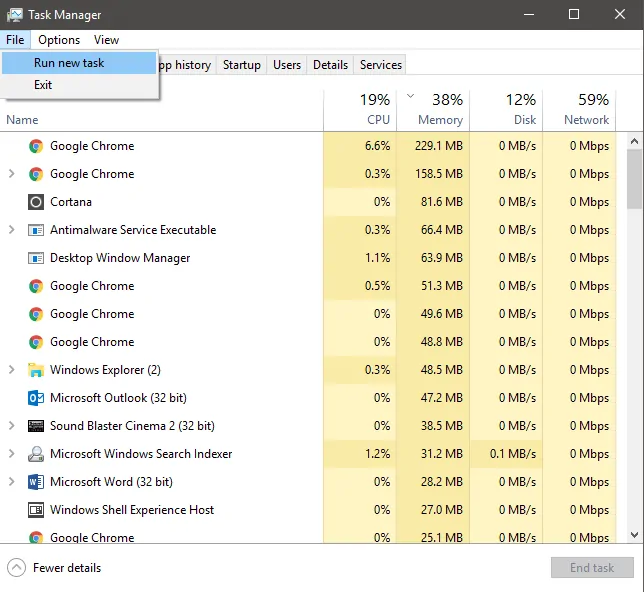Viewport: 644px width, 592px height.
Task: Switch to the Users tab
Action: pos(287,65)
